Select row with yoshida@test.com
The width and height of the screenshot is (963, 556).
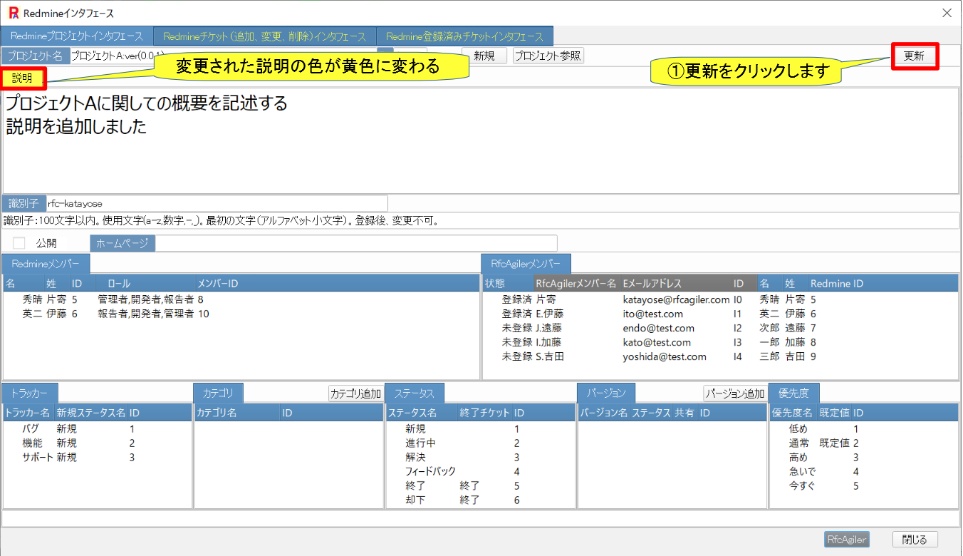[x=720, y=356]
